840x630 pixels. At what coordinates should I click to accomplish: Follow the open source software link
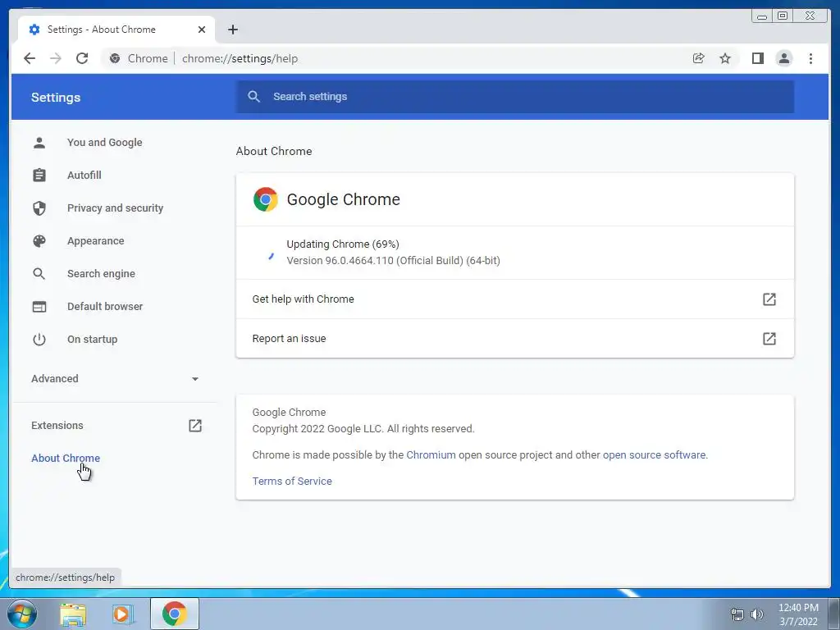coord(654,454)
